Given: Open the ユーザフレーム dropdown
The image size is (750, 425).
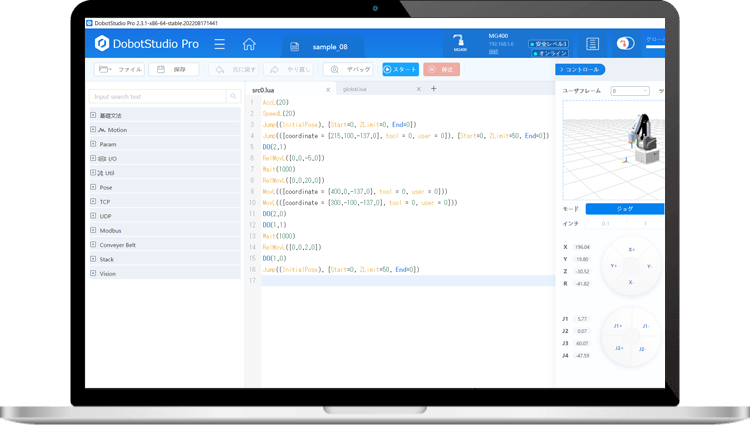Looking at the screenshot, I should [630, 90].
